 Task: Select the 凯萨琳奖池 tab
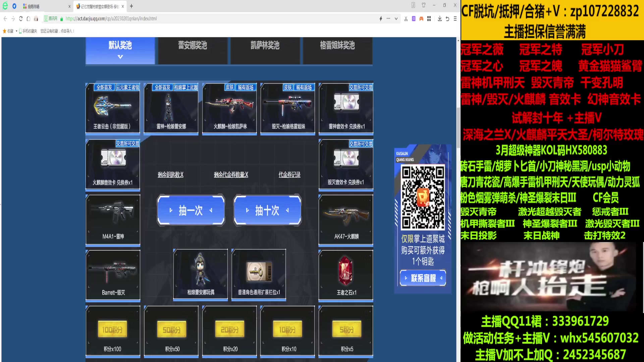pyautogui.click(x=265, y=50)
